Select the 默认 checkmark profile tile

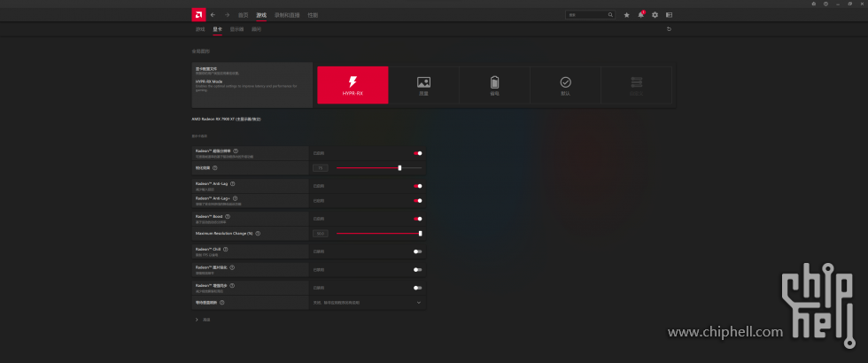565,85
